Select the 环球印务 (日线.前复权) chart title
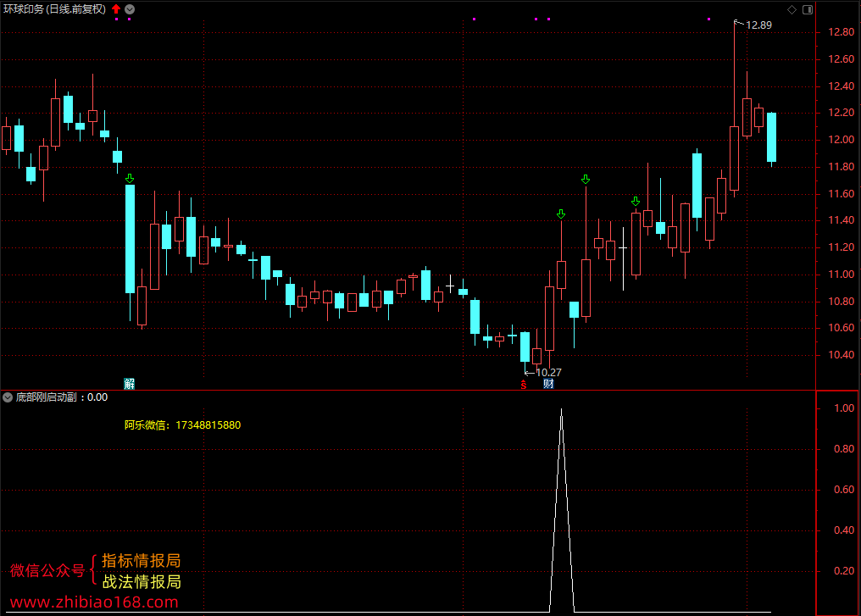Image resolution: width=861 pixels, height=616 pixels. pyautogui.click(x=54, y=9)
